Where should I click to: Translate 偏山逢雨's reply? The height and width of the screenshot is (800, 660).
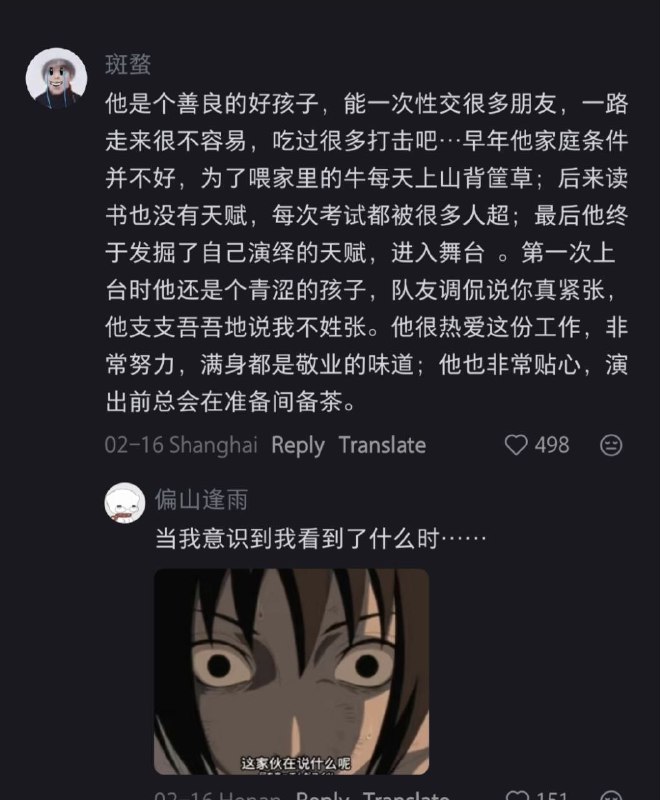[x=407, y=796]
